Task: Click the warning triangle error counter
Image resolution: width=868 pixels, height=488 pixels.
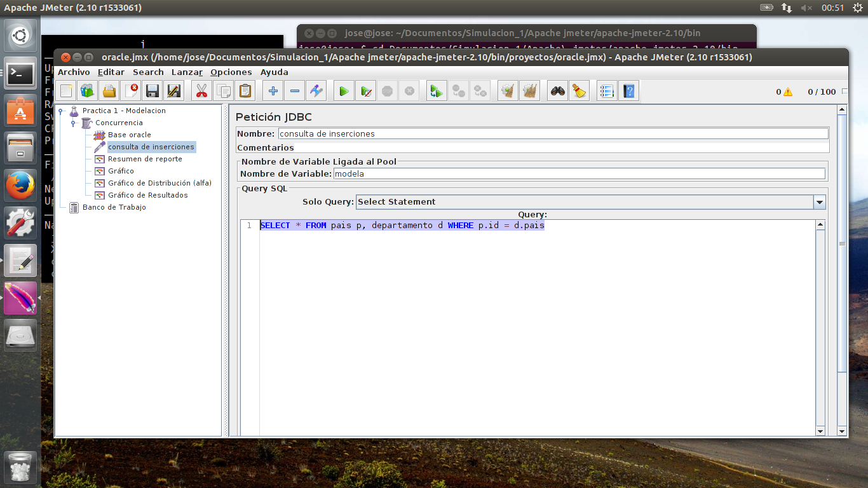Action: pyautogui.click(x=788, y=91)
